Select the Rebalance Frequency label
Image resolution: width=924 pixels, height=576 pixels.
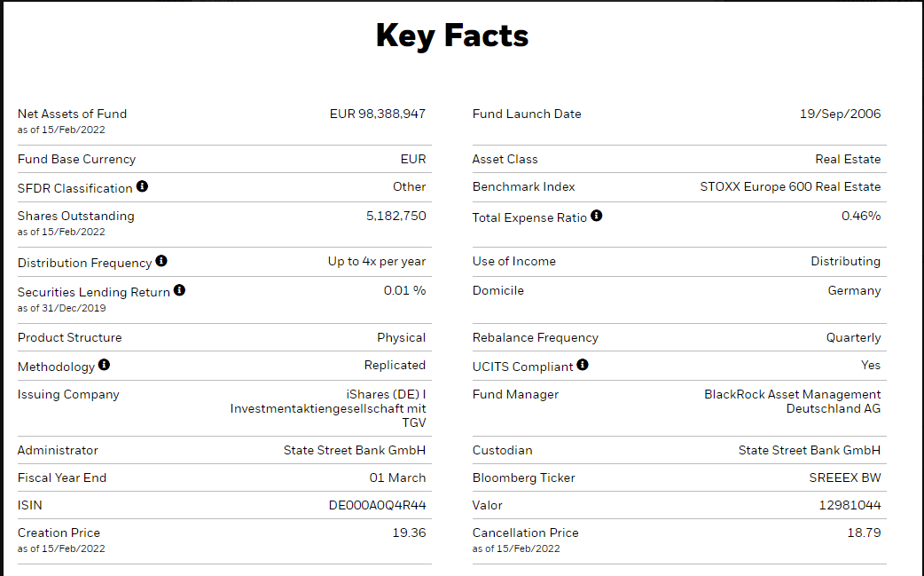click(536, 337)
